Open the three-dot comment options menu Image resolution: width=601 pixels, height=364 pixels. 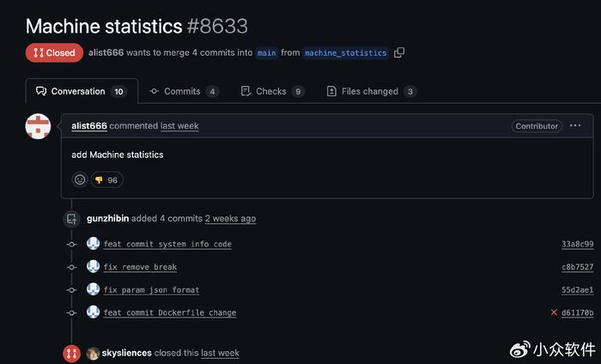575,125
